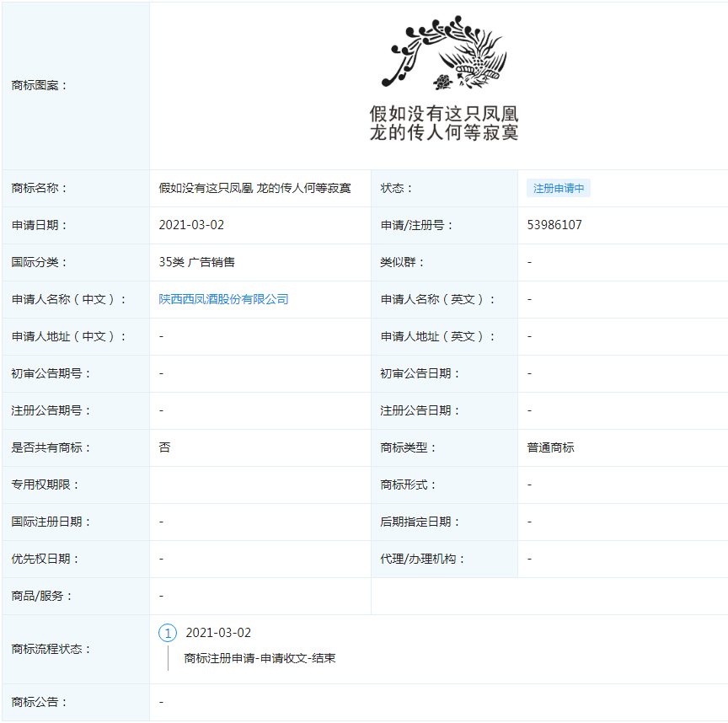Click the step 1 circle in trademark process timeline

click(168, 633)
